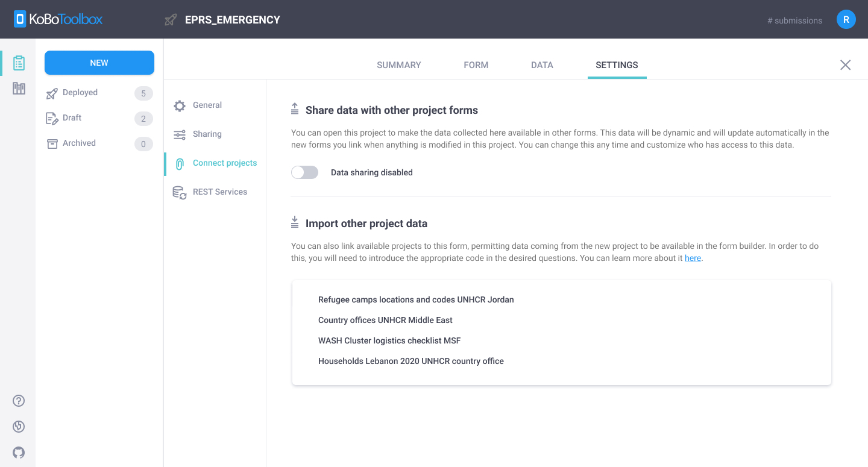Click the NEW project button
This screenshot has height=467, width=868.
tap(99, 62)
